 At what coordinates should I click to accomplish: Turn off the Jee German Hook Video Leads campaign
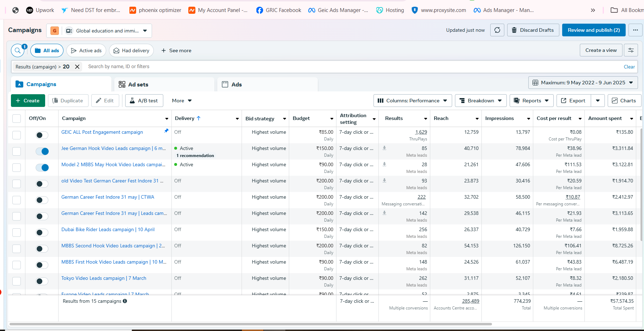[x=42, y=151]
